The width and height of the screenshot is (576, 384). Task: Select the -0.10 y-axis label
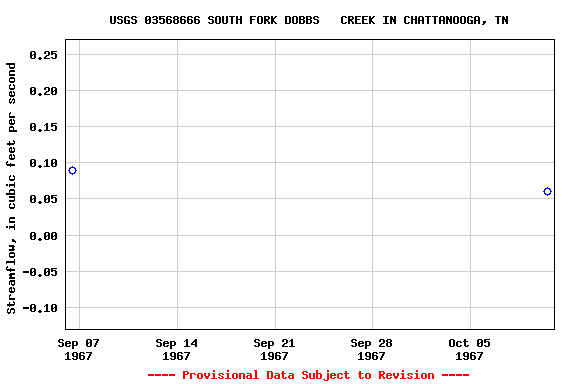[x=40, y=308]
